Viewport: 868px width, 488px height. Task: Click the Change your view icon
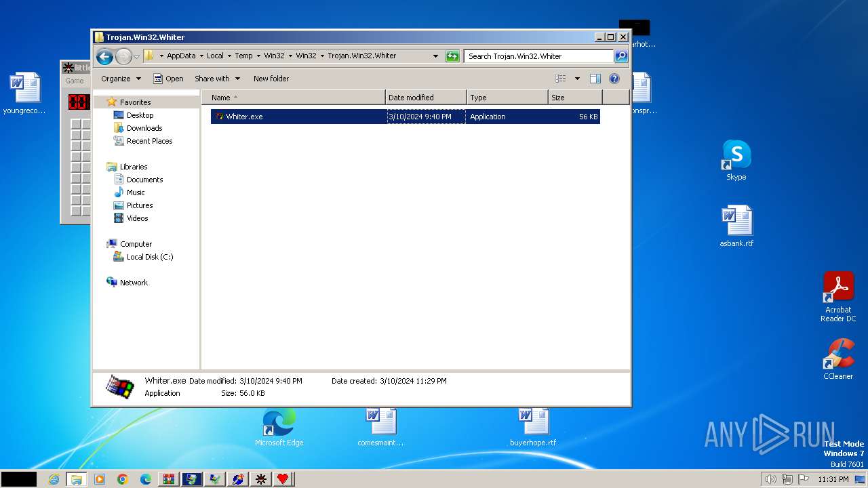click(x=561, y=79)
